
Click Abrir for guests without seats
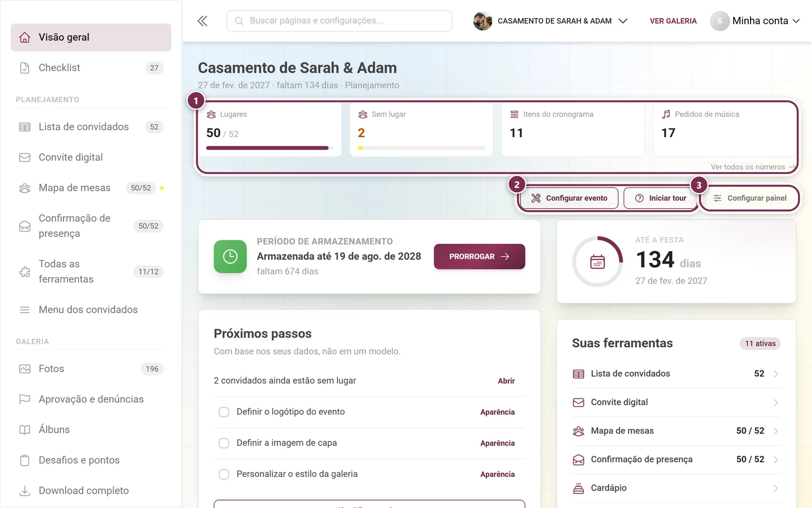[506, 381]
